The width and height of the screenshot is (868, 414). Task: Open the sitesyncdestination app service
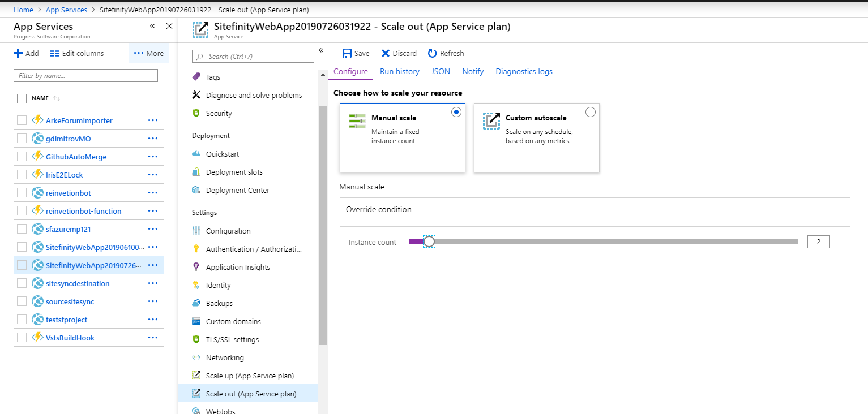[x=78, y=283]
